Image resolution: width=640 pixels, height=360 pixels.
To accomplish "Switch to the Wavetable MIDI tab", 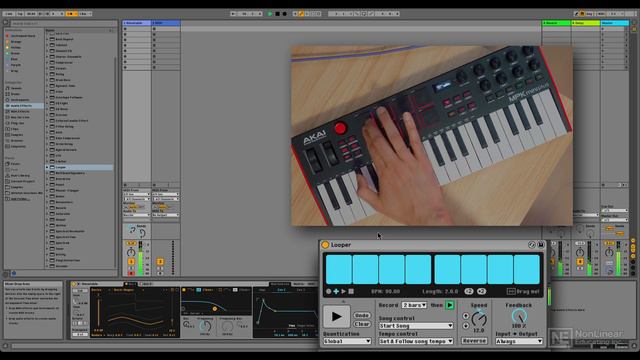I will pos(311,284).
